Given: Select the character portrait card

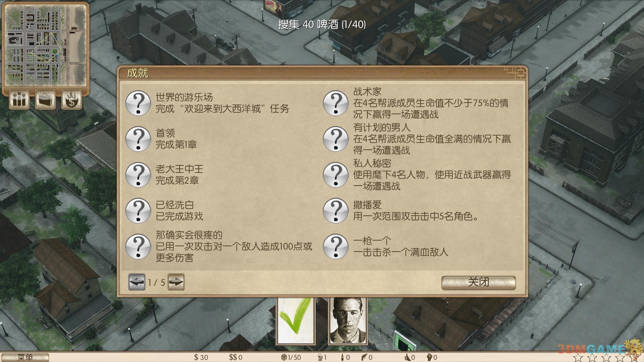Looking at the screenshot, I should pyautogui.click(x=348, y=321).
